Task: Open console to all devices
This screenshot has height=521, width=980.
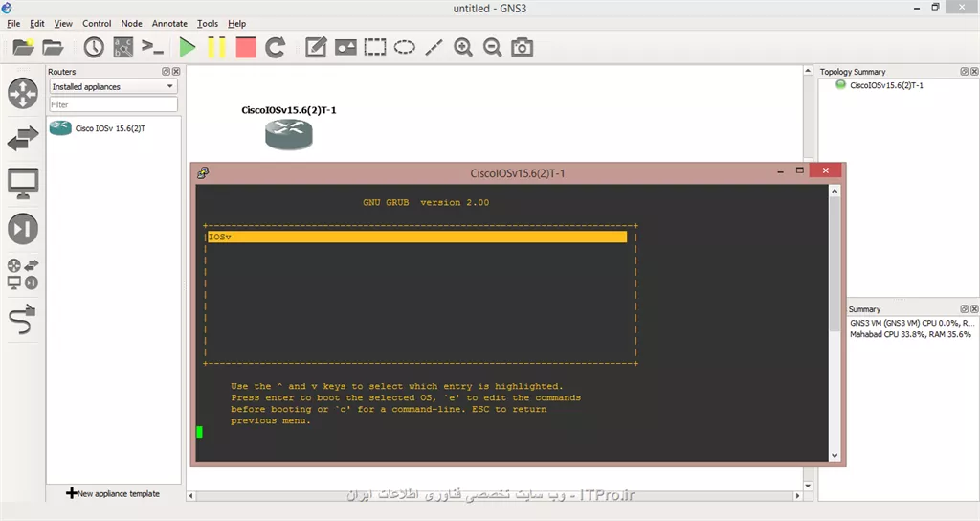Action: point(152,48)
